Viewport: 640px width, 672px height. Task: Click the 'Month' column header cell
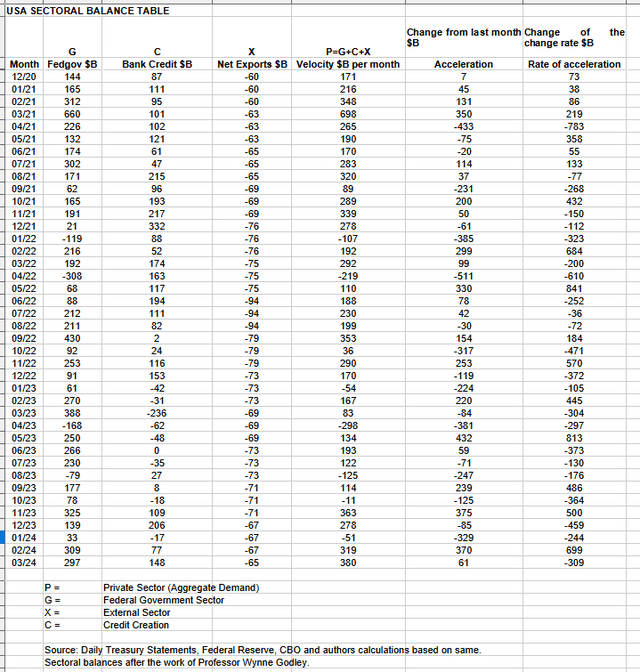(24, 64)
